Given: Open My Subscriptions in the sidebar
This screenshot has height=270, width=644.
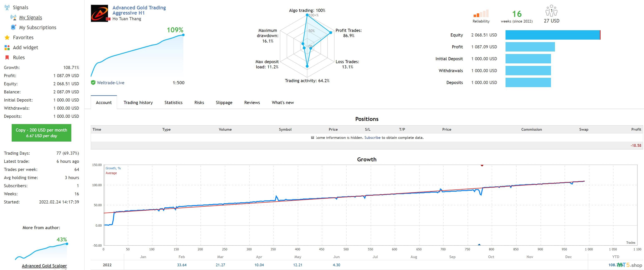Looking at the screenshot, I should click(38, 28).
